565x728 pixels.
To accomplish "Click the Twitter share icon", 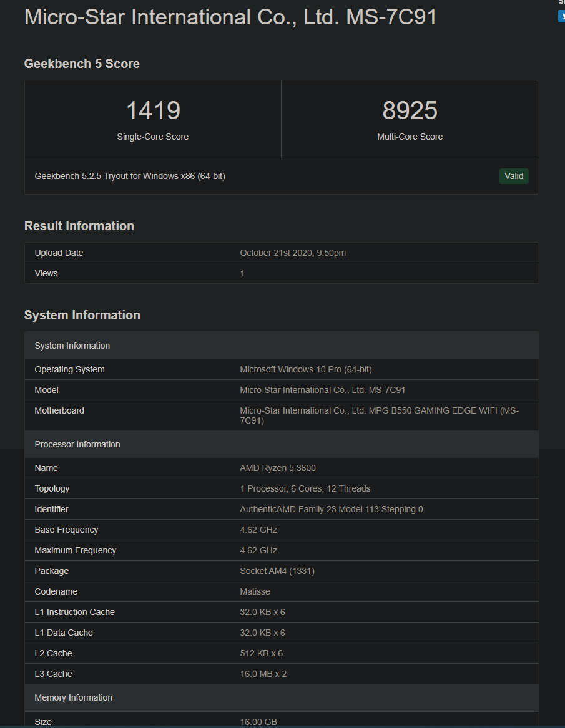I will pyautogui.click(x=561, y=16).
